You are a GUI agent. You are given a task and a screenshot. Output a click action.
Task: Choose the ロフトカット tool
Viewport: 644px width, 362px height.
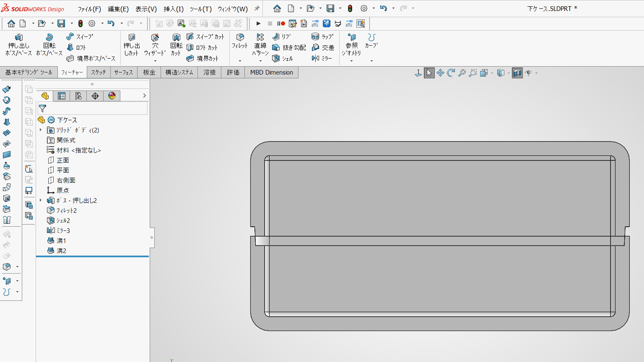click(202, 47)
